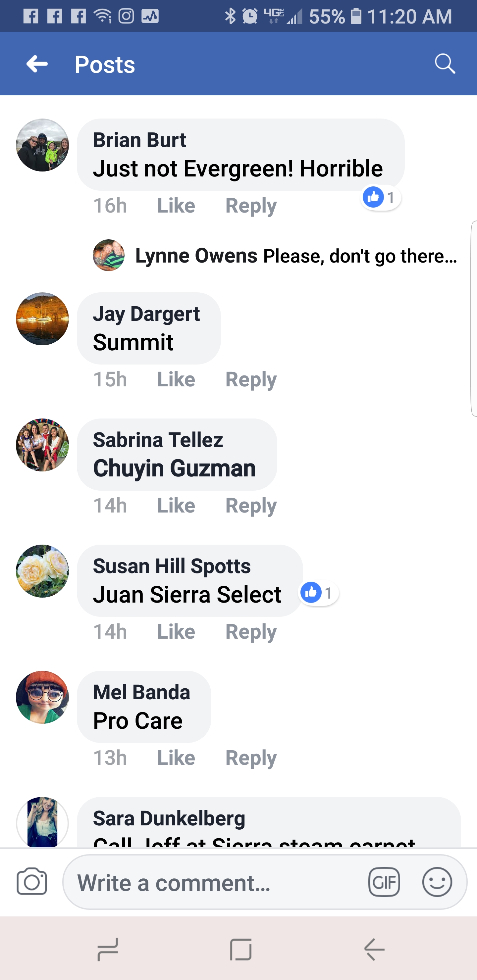Like Sabrina Tellez's comment
The width and height of the screenshot is (477, 980).
(176, 506)
